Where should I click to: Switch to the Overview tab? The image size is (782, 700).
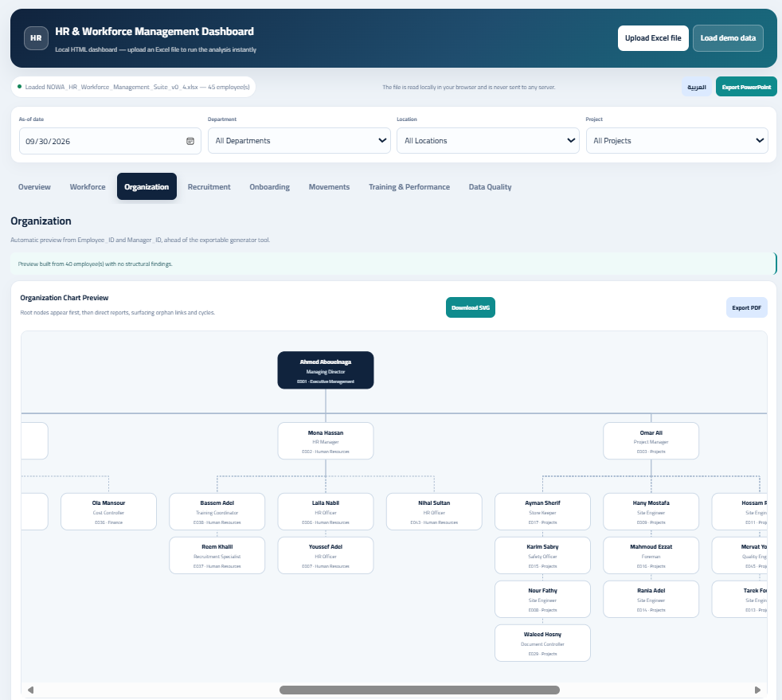[34, 187]
